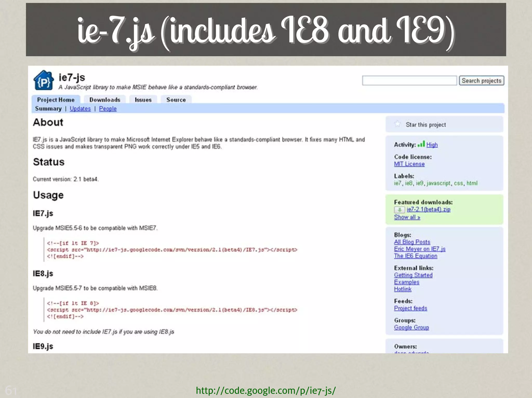Click the ie7 label

coord(397,183)
